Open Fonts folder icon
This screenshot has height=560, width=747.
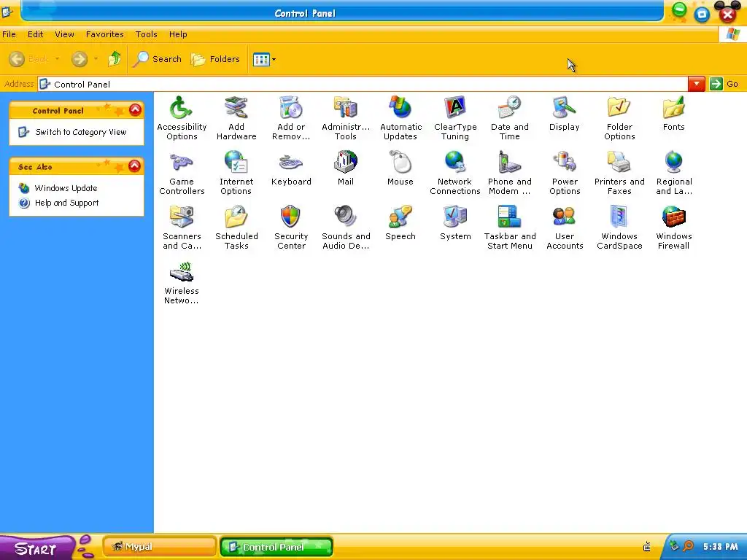pyautogui.click(x=673, y=113)
